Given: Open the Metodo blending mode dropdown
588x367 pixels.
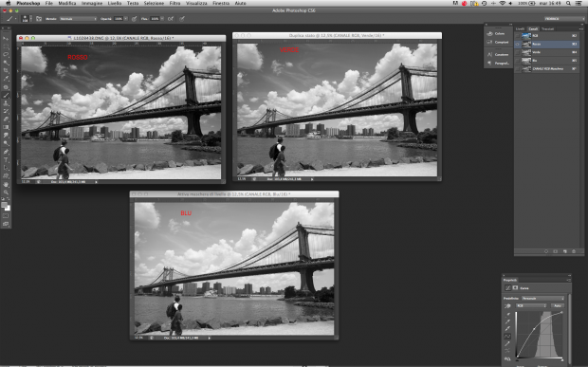Looking at the screenshot, I should 78,18.
